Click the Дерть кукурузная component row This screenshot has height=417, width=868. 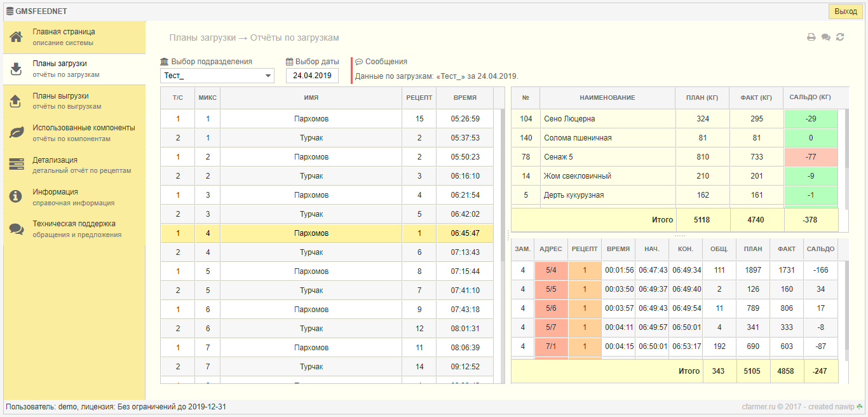[675, 195]
